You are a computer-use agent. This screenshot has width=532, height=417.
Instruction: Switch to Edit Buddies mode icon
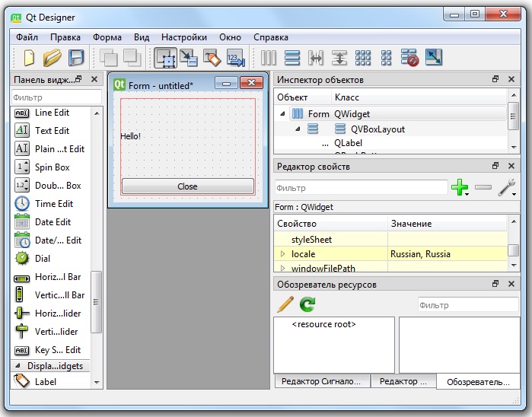click(x=212, y=58)
